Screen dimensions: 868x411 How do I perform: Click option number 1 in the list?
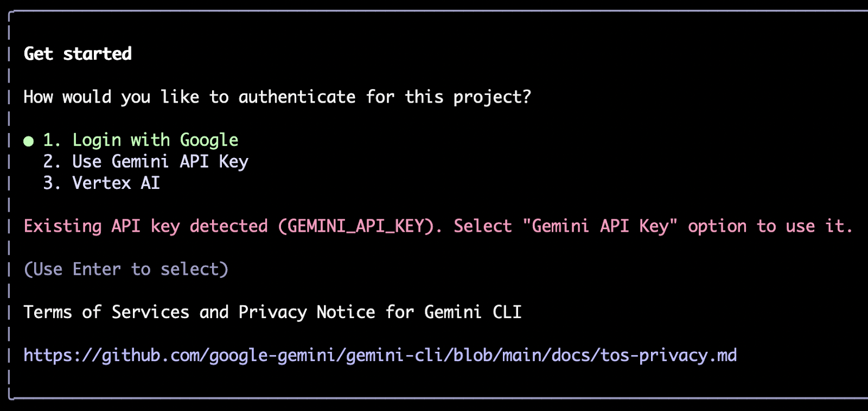coord(52,140)
